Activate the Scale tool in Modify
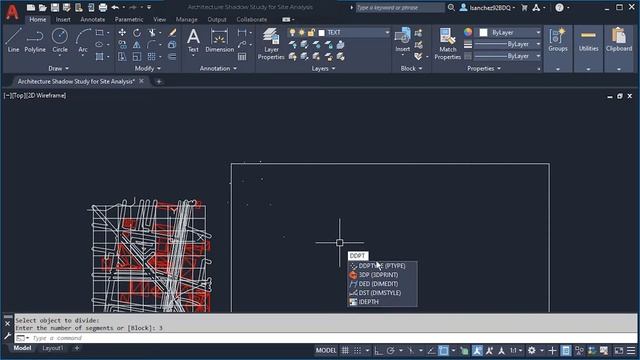 click(137, 57)
